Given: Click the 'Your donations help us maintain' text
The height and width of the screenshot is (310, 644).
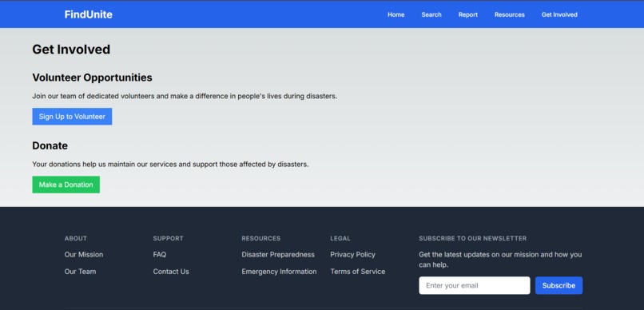Looking at the screenshot, I should [x=170, y=165].
